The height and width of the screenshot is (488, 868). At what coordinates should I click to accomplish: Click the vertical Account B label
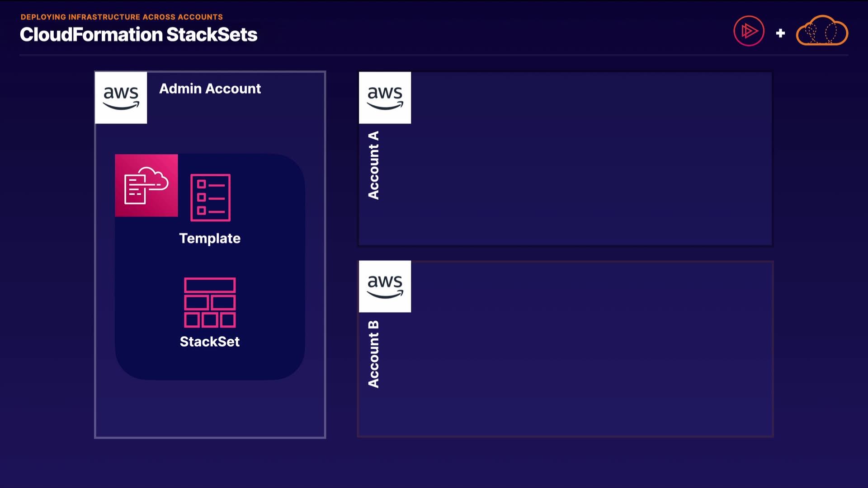pyautogui.click(x=373, y=354)
